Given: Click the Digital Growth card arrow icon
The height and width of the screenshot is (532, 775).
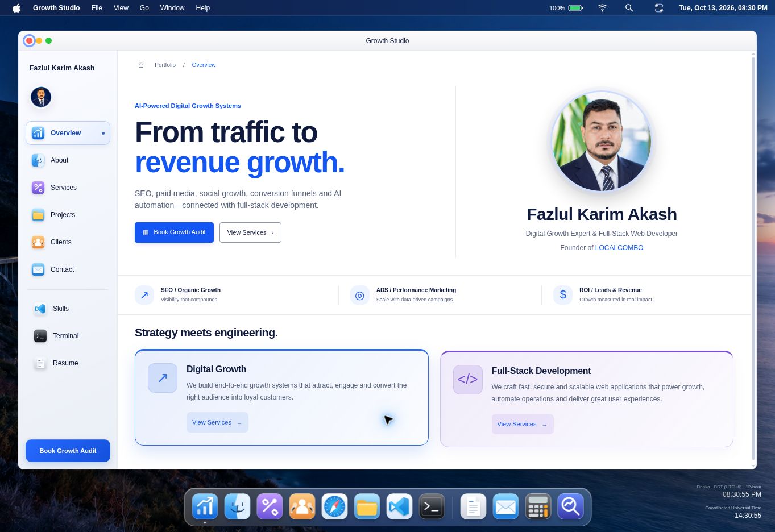Looking at the screenshot, I should 163,378.
